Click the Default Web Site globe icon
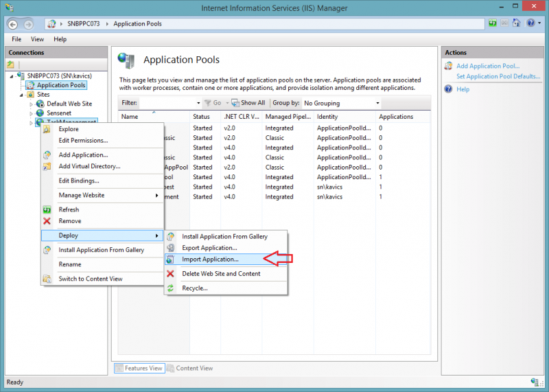Screen dimensions: 549x392 click(40, 104)
